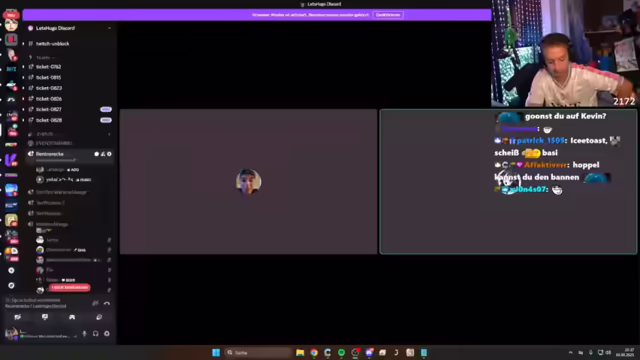640x360 pixels.
Task: Open User Settings gear in user panel
Action: pos(107,333)
